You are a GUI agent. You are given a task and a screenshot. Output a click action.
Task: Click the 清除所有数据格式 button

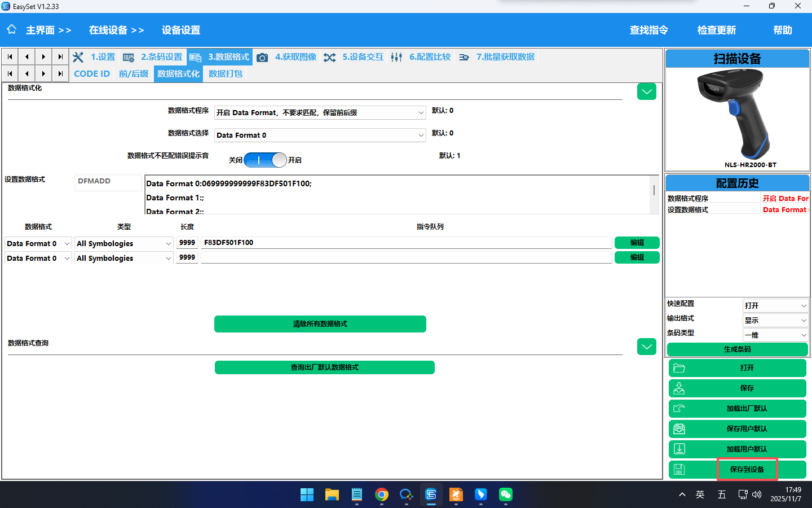[x=320, y=324]
